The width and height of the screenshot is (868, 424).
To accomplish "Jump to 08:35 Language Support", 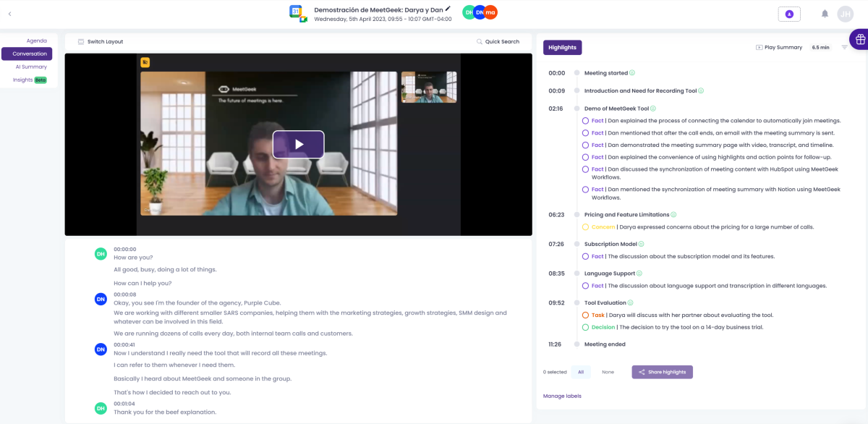I will click(556, 274).
